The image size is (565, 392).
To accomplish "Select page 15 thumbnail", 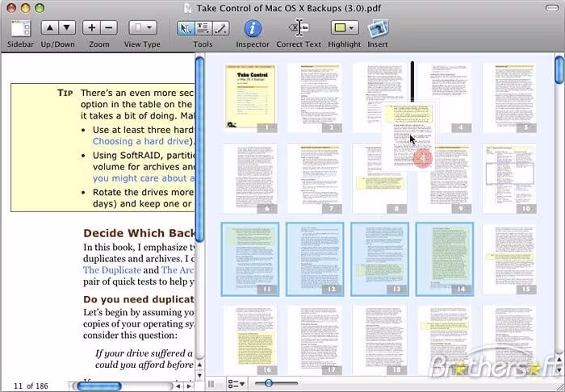I will point(509,259).
